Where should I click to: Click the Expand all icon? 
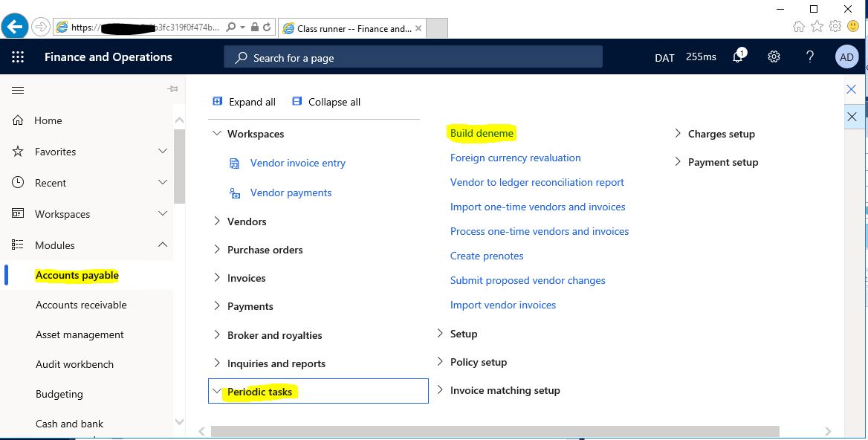coord(218,101)
